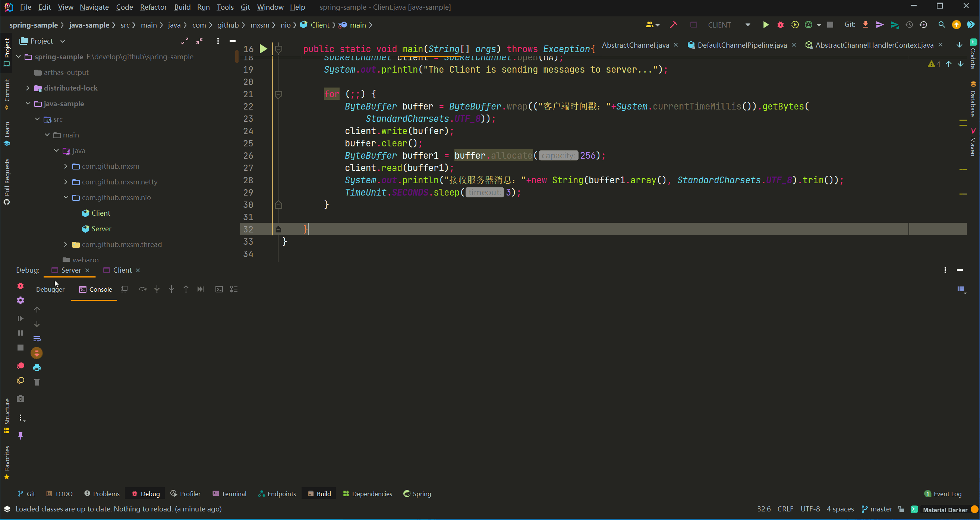Open the CLIENT run configuration dropdown
980x520 pixels.
747,25
